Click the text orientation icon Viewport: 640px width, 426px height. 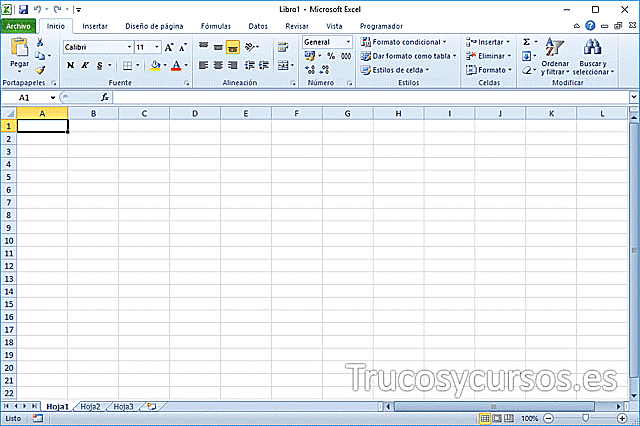click(x=250, y=47)
